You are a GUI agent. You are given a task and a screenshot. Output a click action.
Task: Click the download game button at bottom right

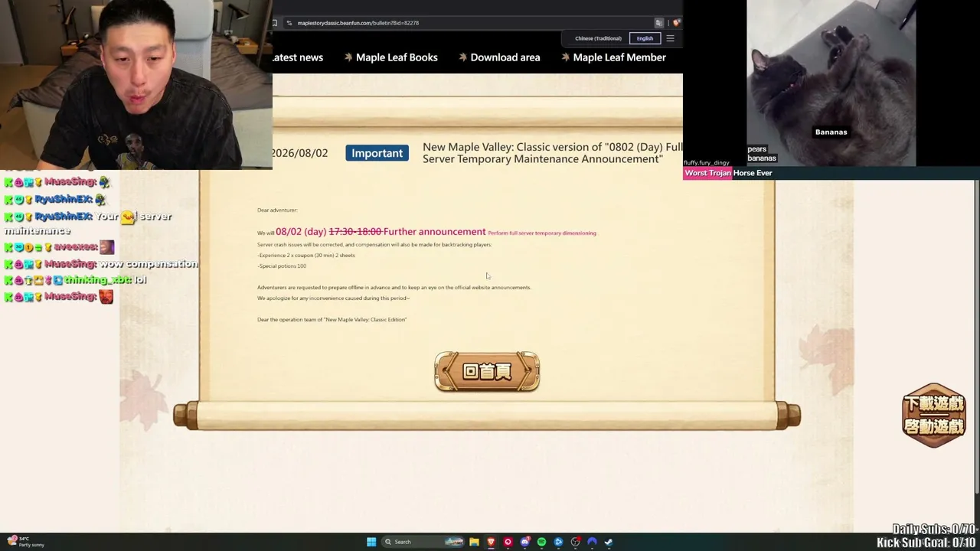(934, 404)
